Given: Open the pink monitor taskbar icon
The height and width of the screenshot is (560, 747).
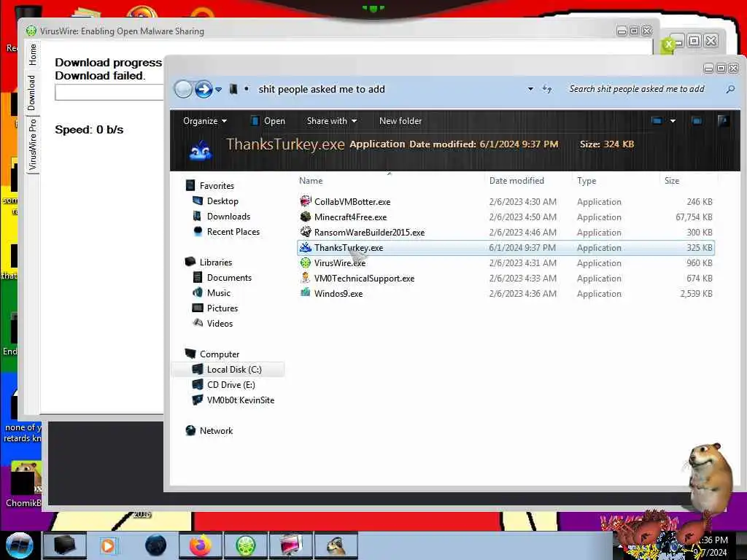Looking at the screenshot, I should (x=291, y=545).
